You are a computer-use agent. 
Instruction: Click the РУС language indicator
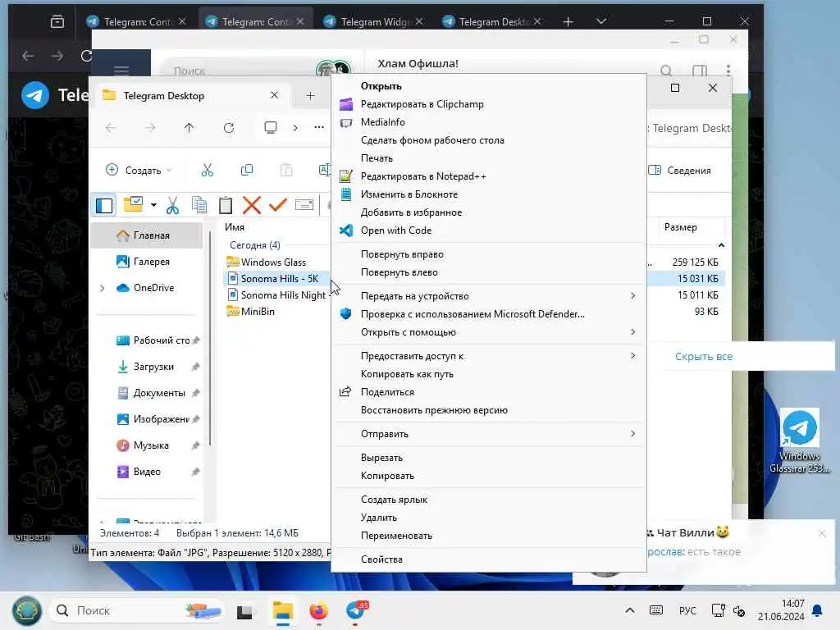pos(687,610)
